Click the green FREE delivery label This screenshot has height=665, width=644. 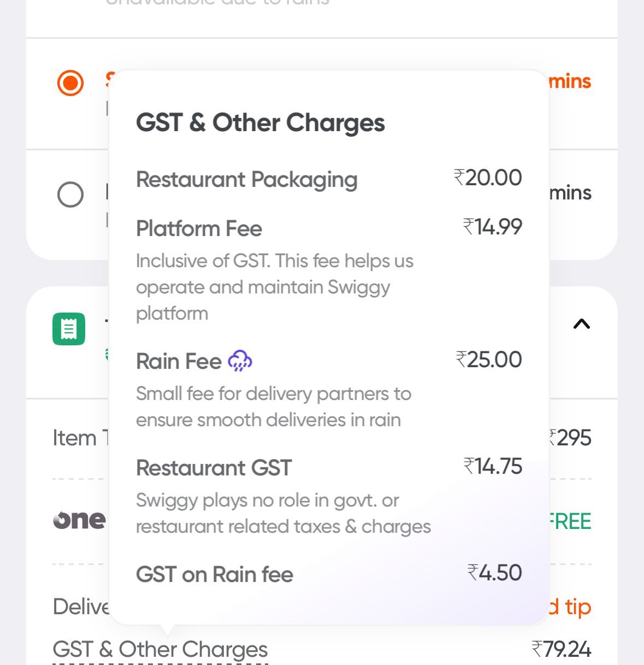[570, 521]
